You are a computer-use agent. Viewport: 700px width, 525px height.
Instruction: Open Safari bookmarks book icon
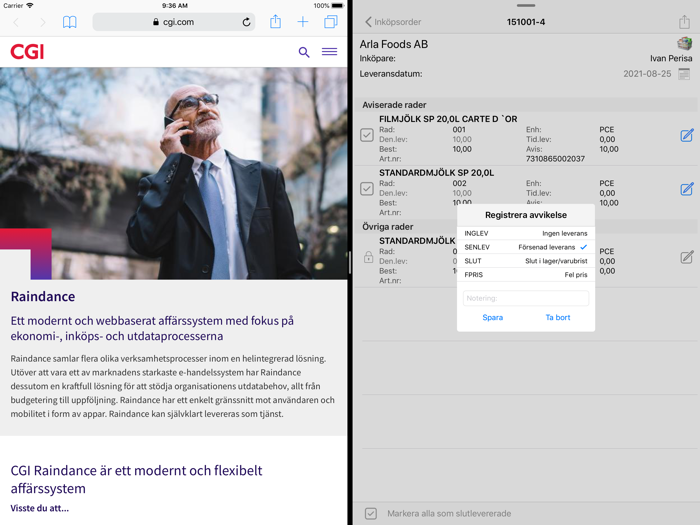[70, 22]
